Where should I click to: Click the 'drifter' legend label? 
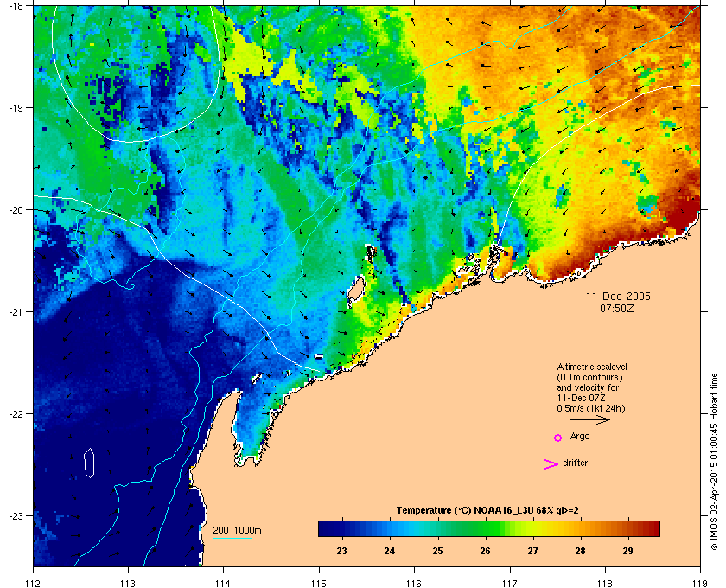576,463
